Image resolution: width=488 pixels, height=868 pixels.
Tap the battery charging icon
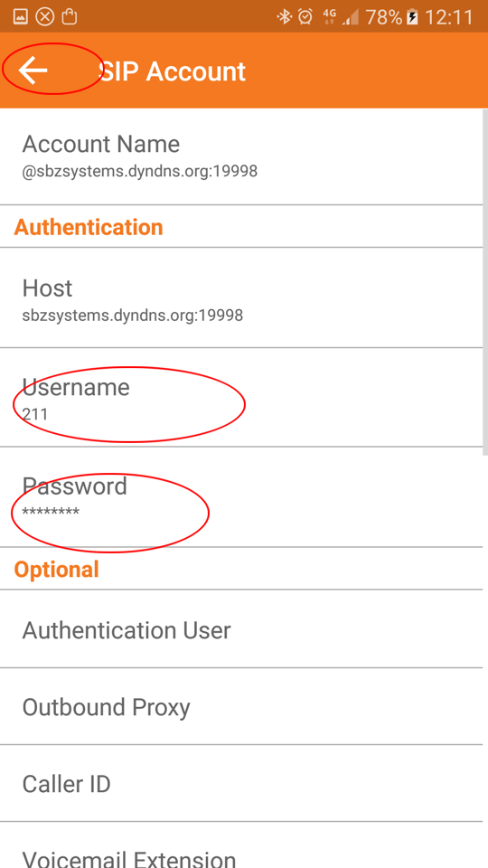[x=412, y=17]
